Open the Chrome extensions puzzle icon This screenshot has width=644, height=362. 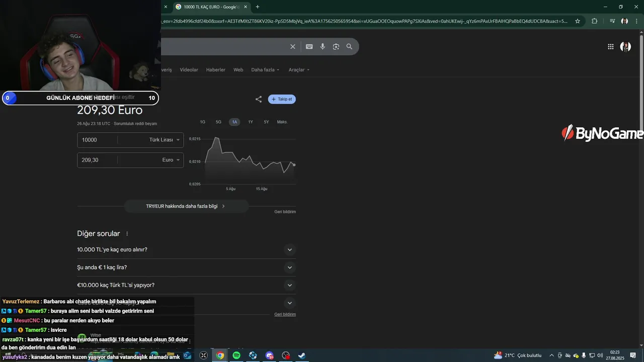[594, 21]
